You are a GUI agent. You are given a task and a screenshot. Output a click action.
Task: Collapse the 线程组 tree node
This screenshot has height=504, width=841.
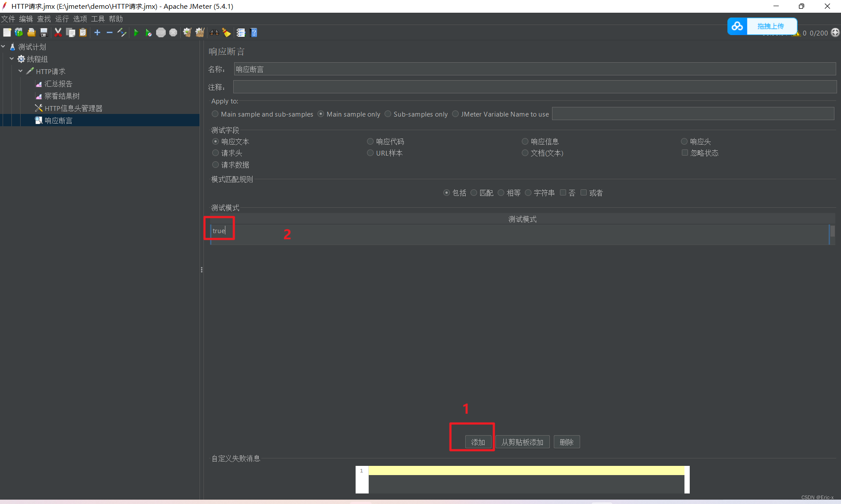tap(12, 59)
